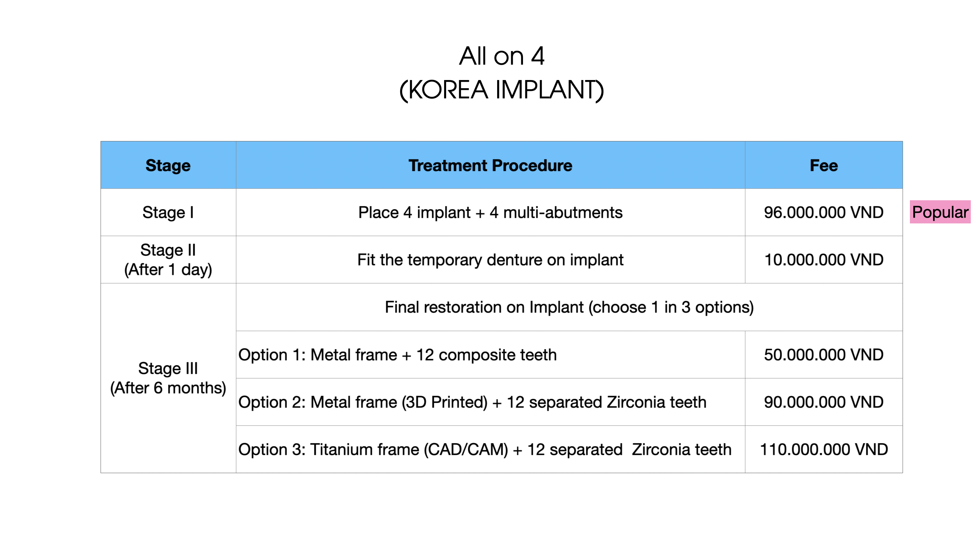Click the "Fee" column header
Screen dimensions: 980x549
(823, 165)
